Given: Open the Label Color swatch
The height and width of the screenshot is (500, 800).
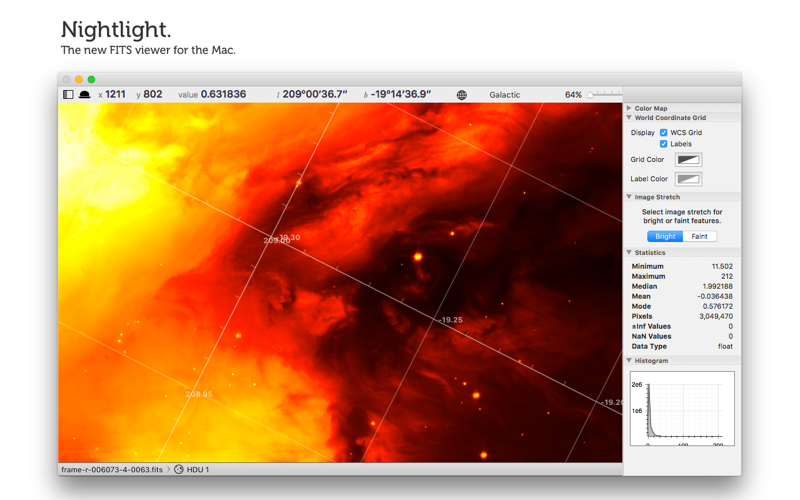Looking at the screenshot, I should [688, 179].
